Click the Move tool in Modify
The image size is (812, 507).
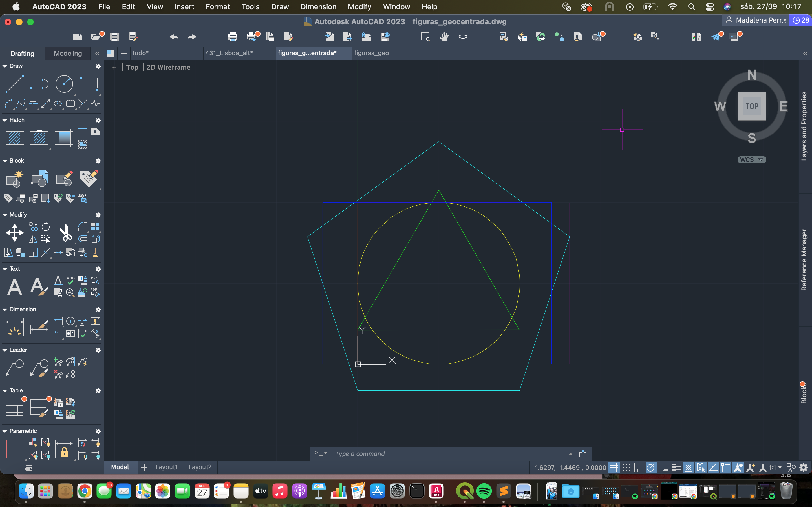tap(15, 232)
